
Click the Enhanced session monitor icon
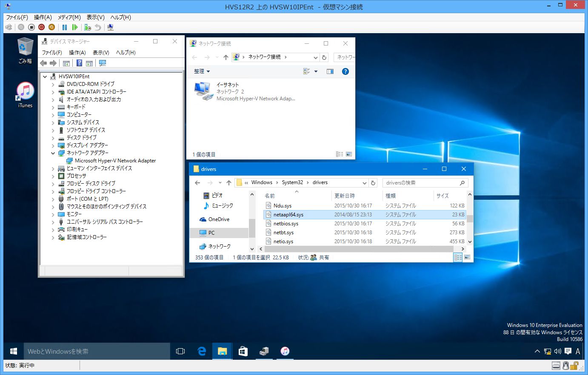111,27
